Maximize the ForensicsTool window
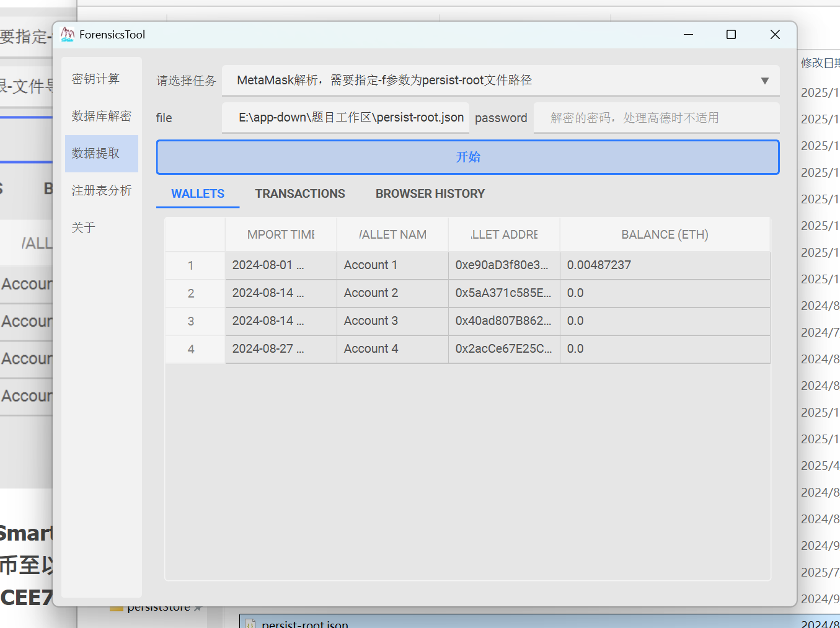 click(731, 35)
